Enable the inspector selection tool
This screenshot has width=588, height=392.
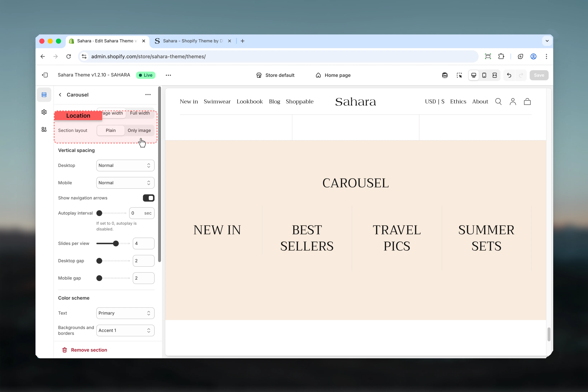click(x=459, y=75)
